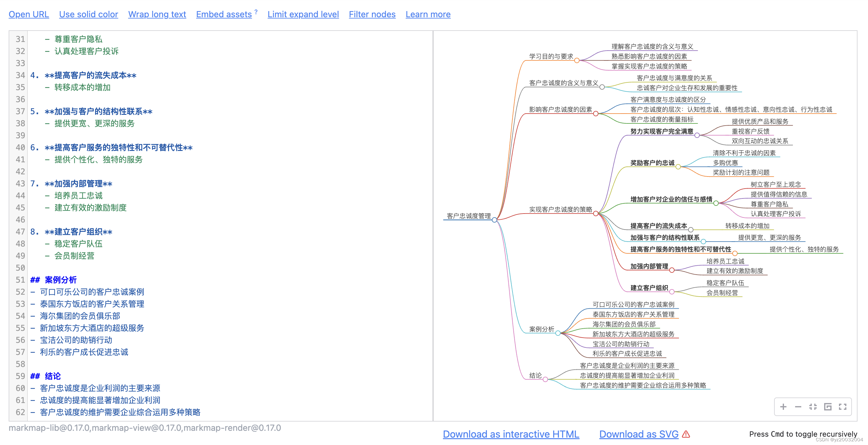Click editor line 51 heading 案例分析
The image size is (868, 445).
coord(60,280)
